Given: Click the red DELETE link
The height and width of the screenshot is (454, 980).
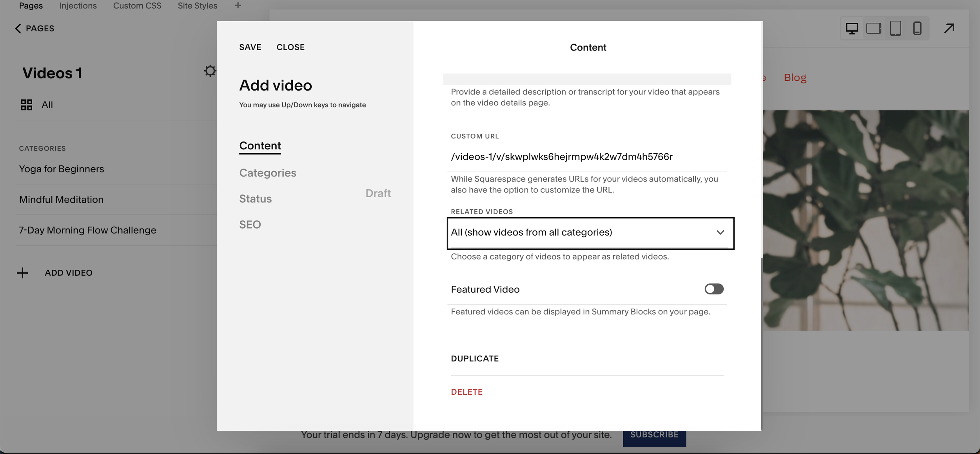Looking at the screenshot, I should click(x=466, y=392).
